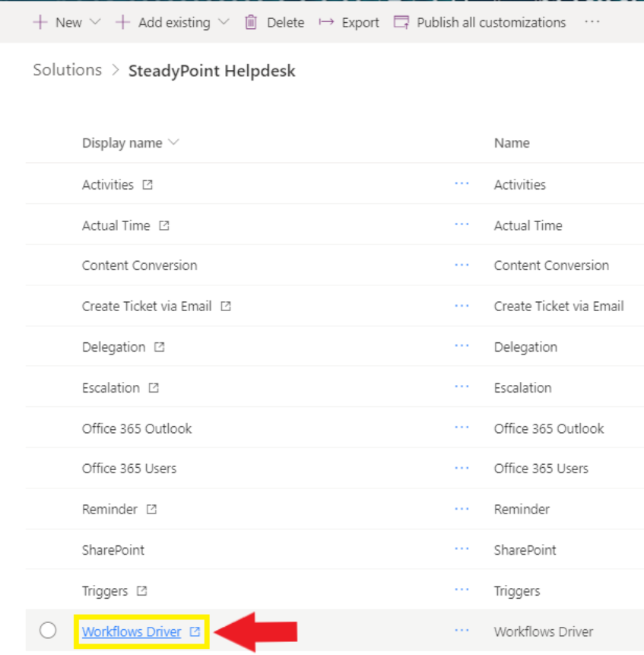Click the Escalation open-in-new-window icon
The image size is (644, 655).
click(x=154, y=388)
